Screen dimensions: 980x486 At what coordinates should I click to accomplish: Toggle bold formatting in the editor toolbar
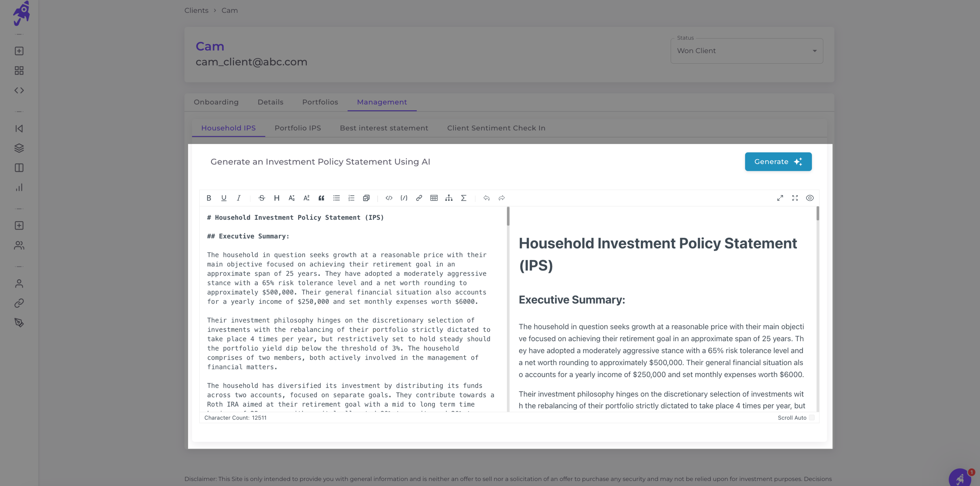click(x=209, y=198)
